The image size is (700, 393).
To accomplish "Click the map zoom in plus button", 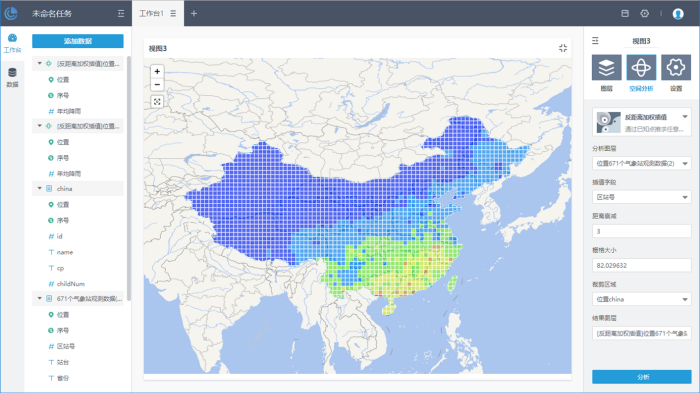I will pos(157,71).
